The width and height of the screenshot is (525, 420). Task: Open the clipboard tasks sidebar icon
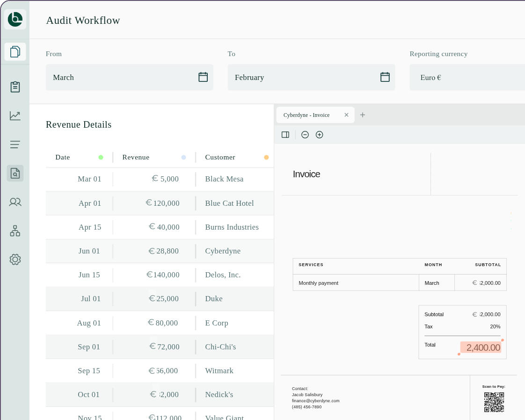coord(15,87)
